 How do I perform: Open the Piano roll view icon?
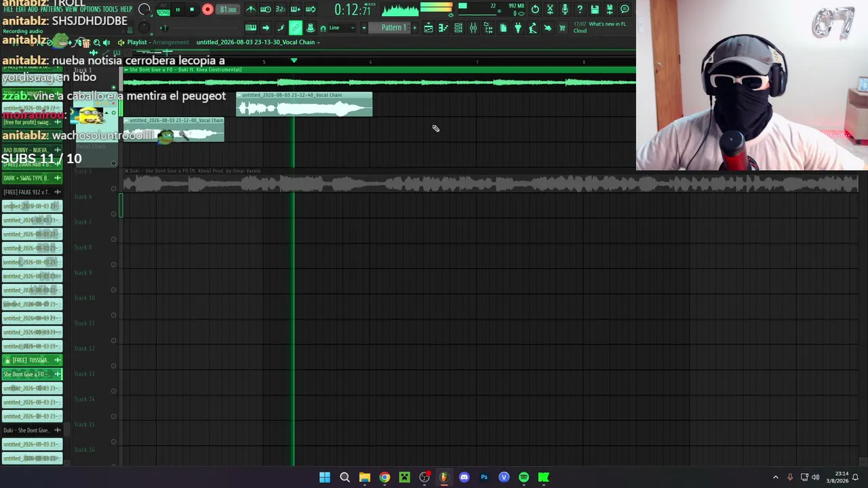click(x=443, y=28)
